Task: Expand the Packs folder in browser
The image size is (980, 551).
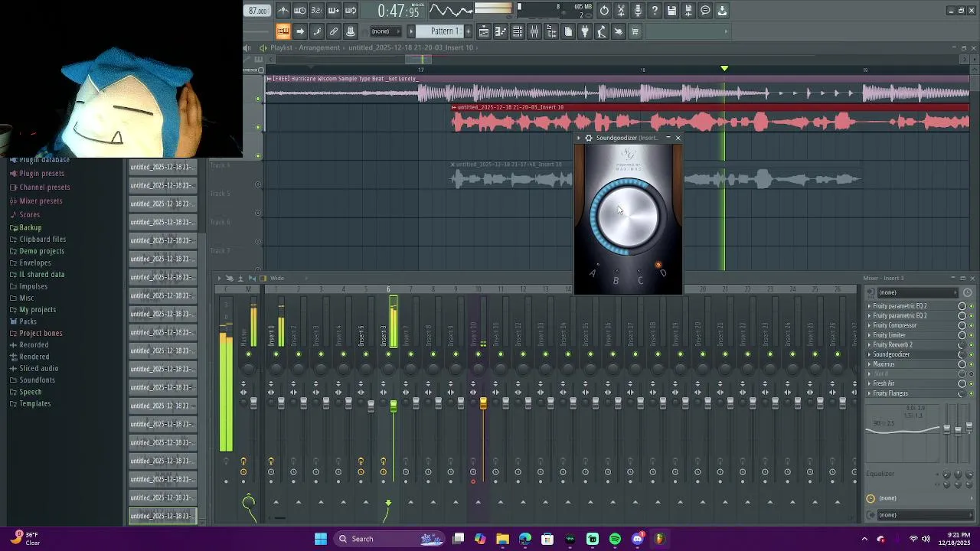Action: click(28, 321)
